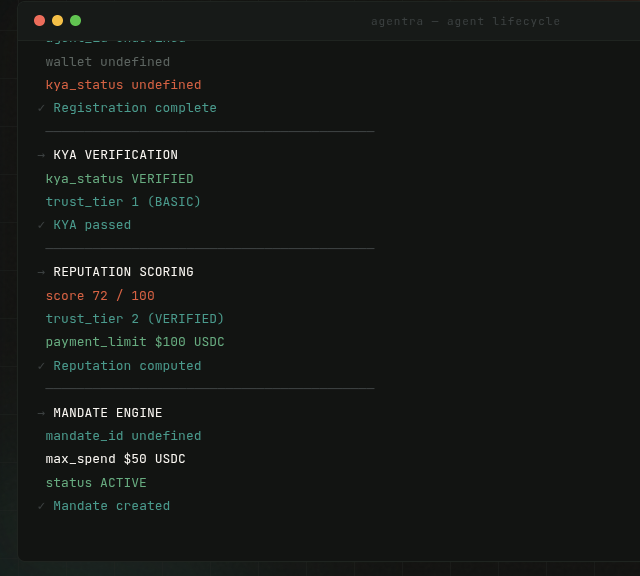Click the green maximize window dot
The height and width of the screenshot is (576, 640).
76,20
